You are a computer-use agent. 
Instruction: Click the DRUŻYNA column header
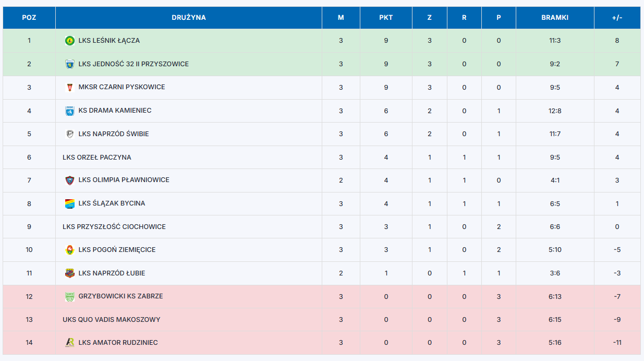point(189,18)
